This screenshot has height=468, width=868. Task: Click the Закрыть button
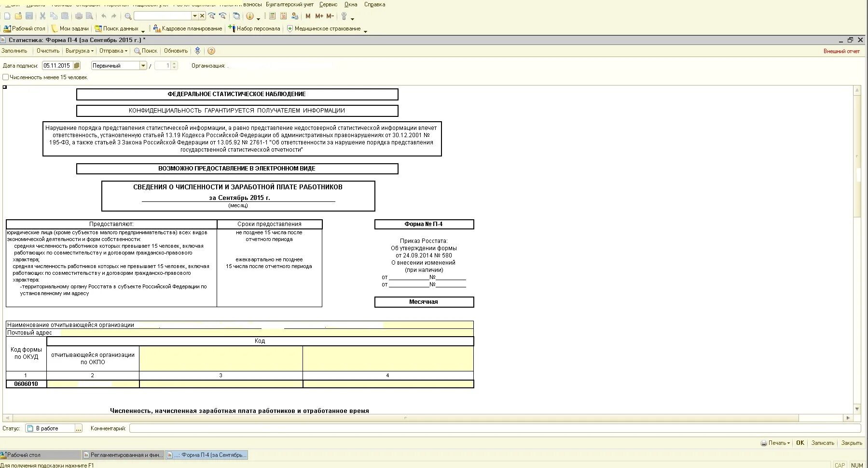coord(852,443)
